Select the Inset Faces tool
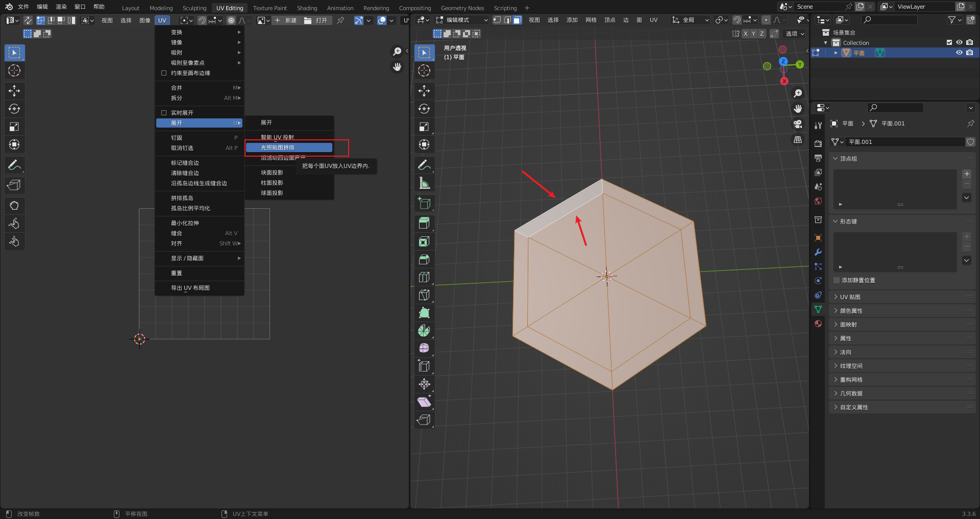 tap(424, 241)
